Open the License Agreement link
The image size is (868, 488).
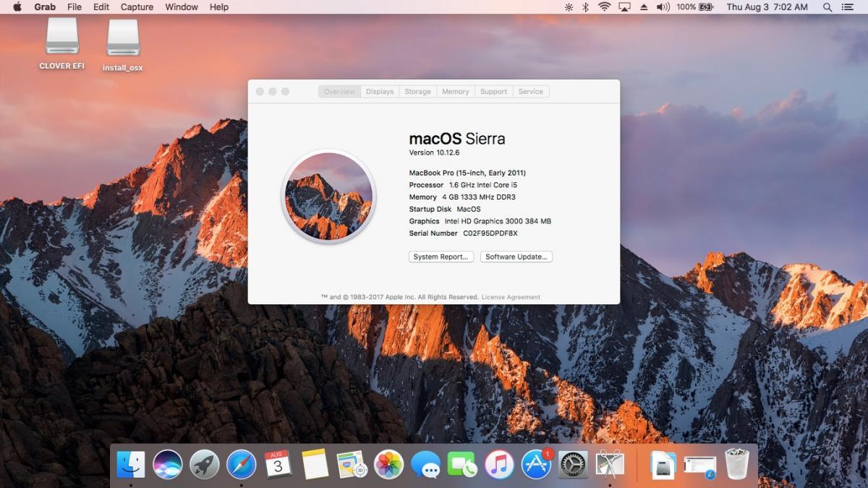[511, 297]
